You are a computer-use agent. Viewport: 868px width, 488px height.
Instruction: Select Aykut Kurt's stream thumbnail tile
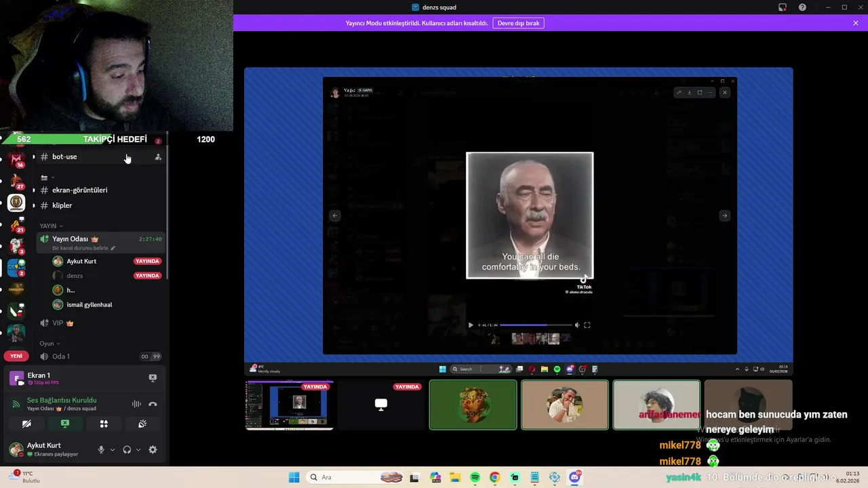click(x=290, y=405)
